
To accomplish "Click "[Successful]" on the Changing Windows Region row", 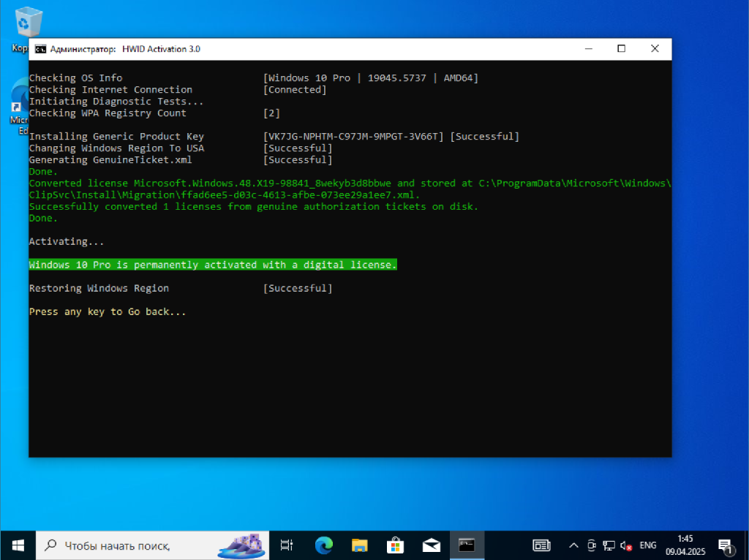I will (x=298, y=148).
